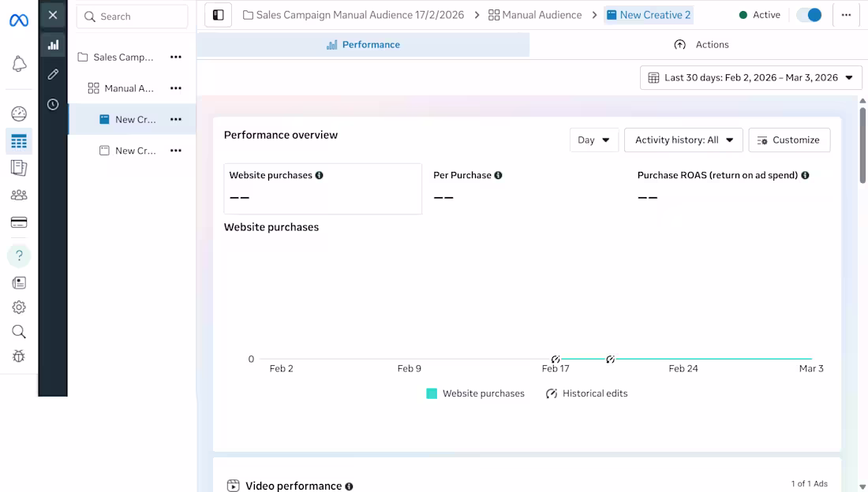
Task: Expand Activity history: All dropdown
Action: click(x=683, y=140)
